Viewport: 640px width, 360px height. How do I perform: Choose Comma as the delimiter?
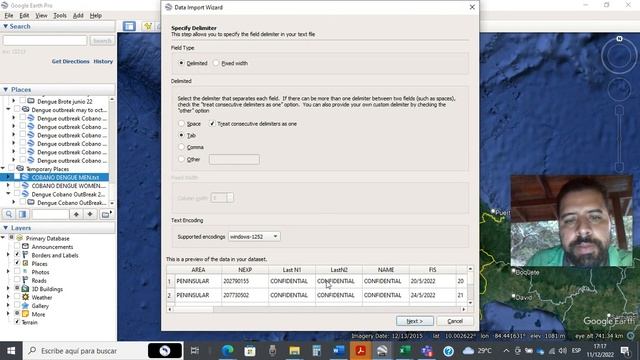click(x=182, y=147)
